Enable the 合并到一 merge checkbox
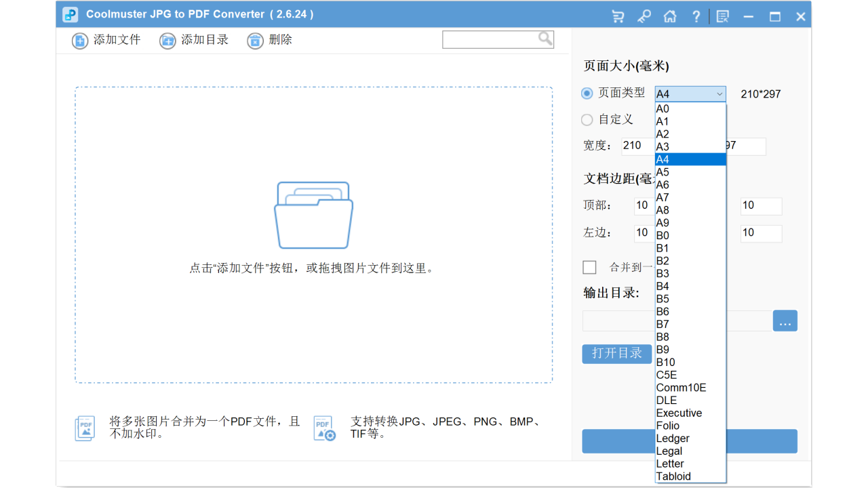The width and height of the screenshot is (868, 488). [589, 267]
